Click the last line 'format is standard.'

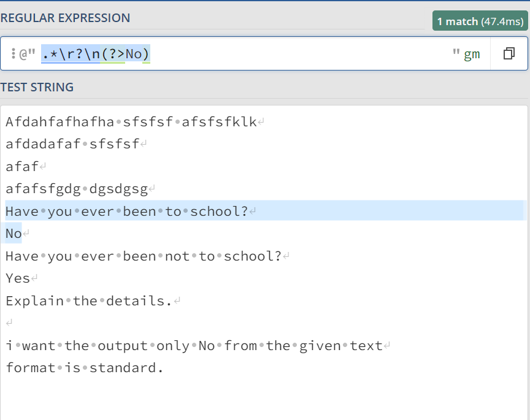click(x=84, y=368)
